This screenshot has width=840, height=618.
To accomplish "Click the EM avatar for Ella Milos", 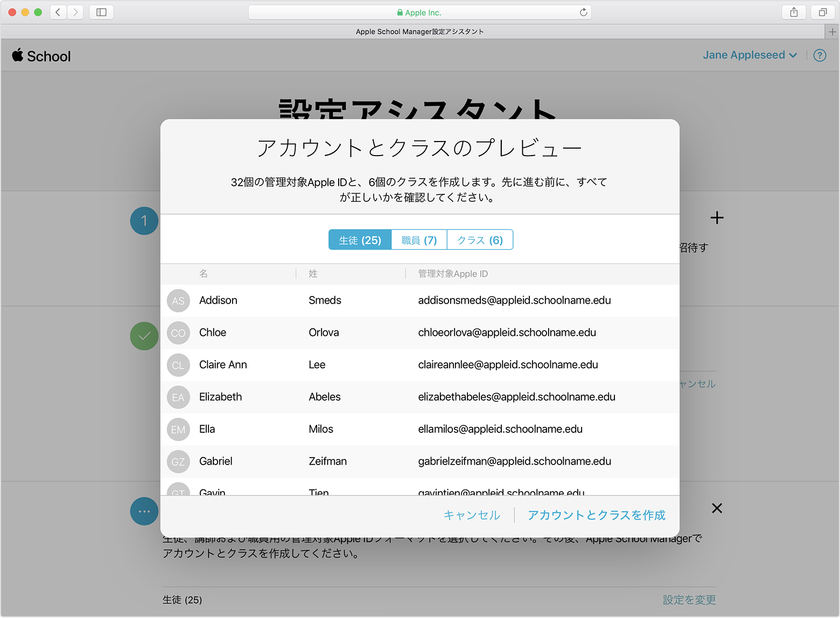I will click(x=178, y=430).
